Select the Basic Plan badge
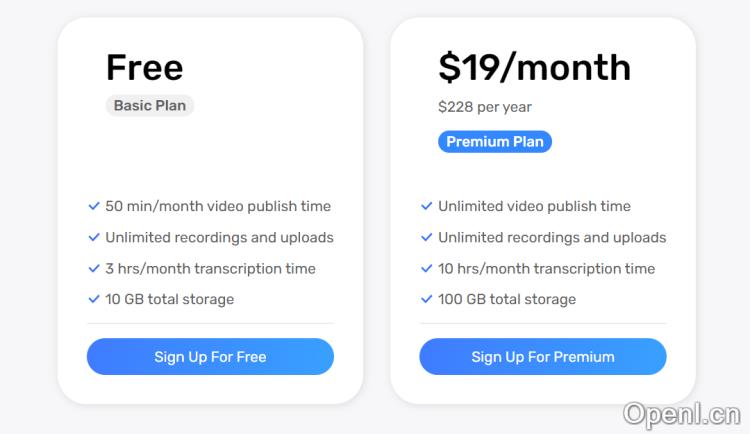 pos(149,105)
